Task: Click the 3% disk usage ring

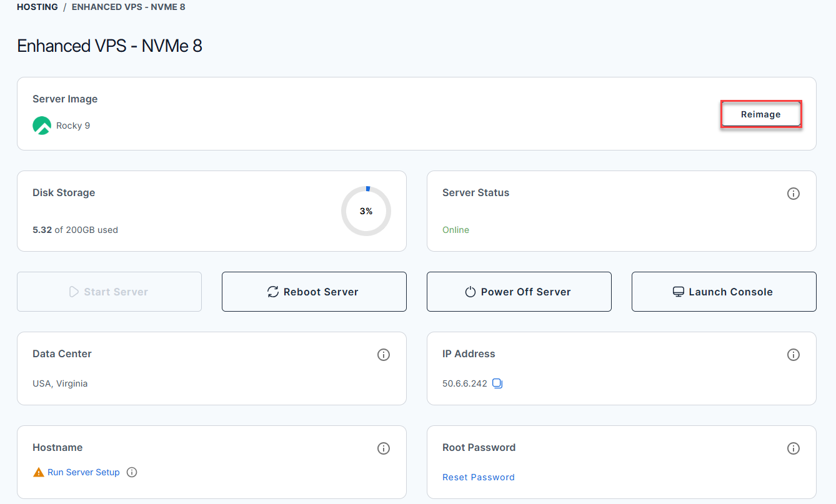Action: pos(366,211)
